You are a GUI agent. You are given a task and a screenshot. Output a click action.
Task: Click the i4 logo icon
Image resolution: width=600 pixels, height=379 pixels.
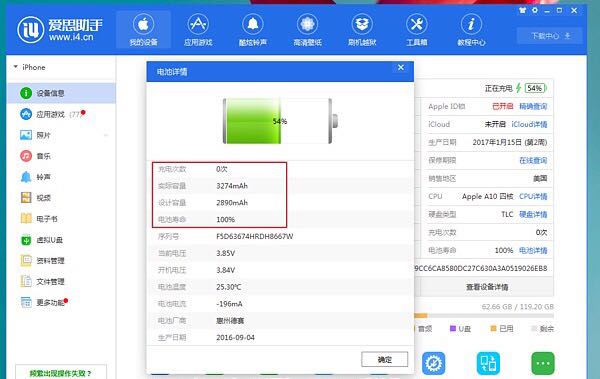(x=31, y=30)
